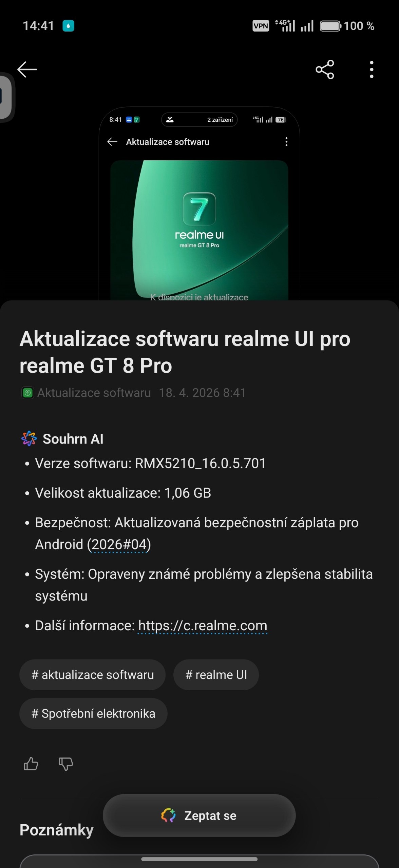Screen dimensions: 399x868
Task: Tap the underlined 2026#04 date link
Action: 119,545
